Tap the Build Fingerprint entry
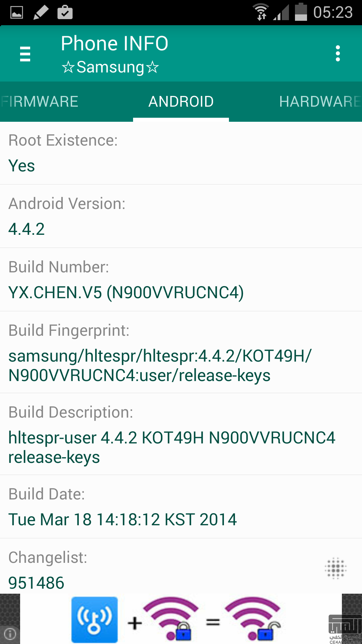 [181, 352]
